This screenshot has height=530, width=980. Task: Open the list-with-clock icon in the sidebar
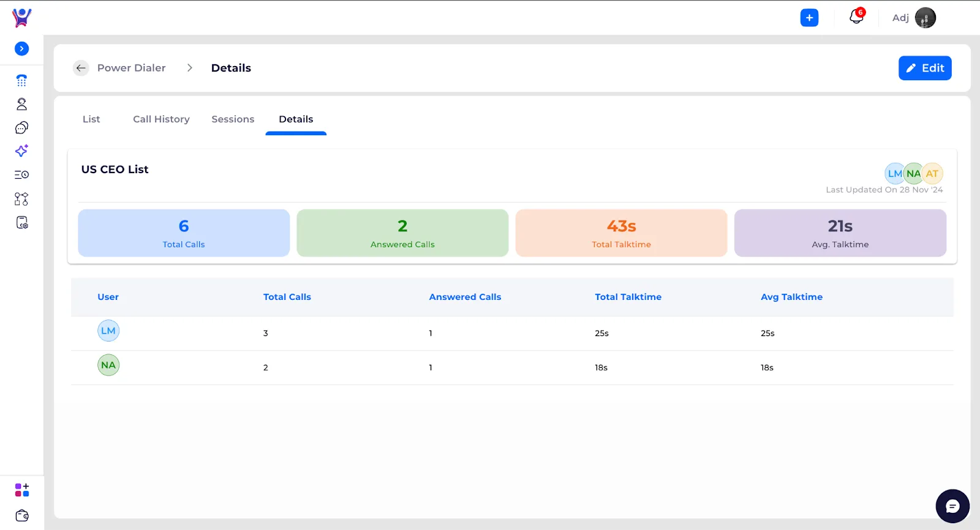point(21,174)
